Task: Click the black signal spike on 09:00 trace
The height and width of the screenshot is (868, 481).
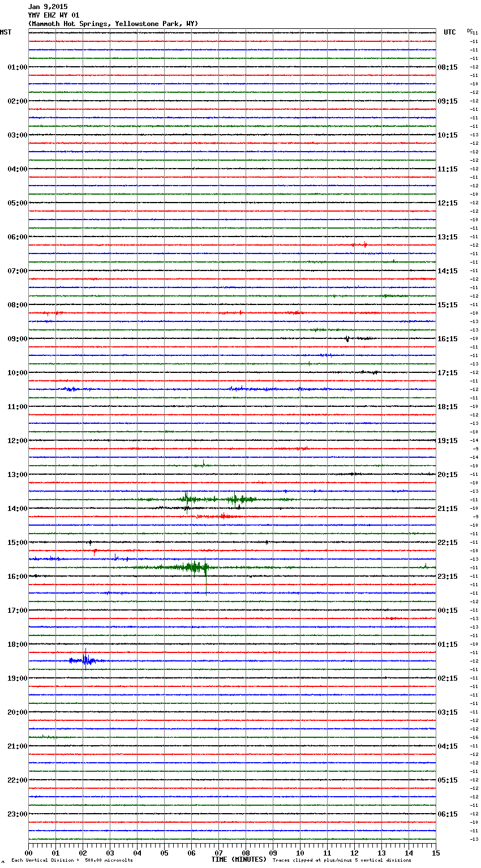Action: (347, 339)
